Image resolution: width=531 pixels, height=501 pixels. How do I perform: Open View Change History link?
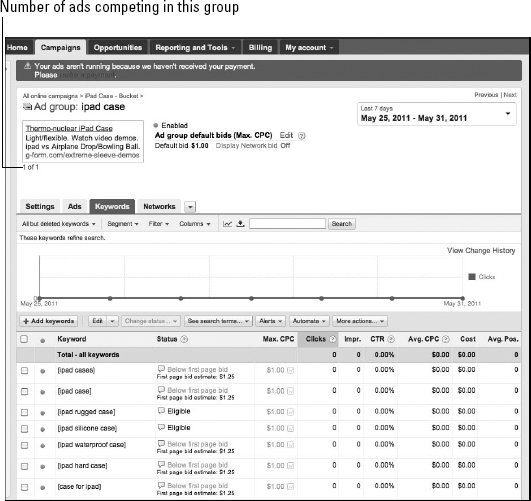(481, 251)
